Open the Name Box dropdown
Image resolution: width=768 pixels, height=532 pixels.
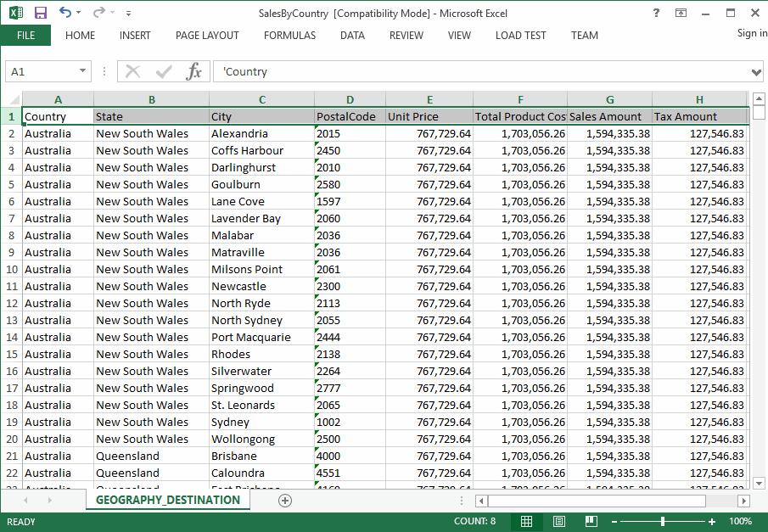[x=81, y=71]
